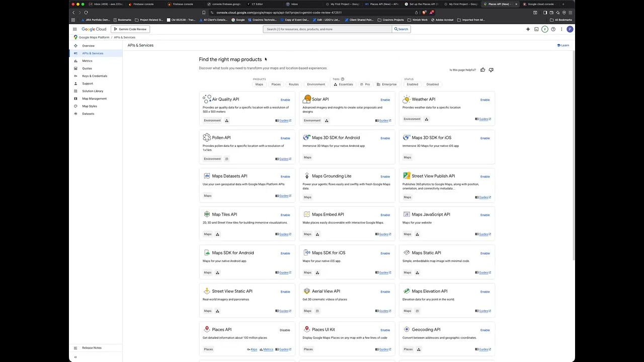Open Guides link for Maps Embed API
644x362 pixels.
click(383, 234)
